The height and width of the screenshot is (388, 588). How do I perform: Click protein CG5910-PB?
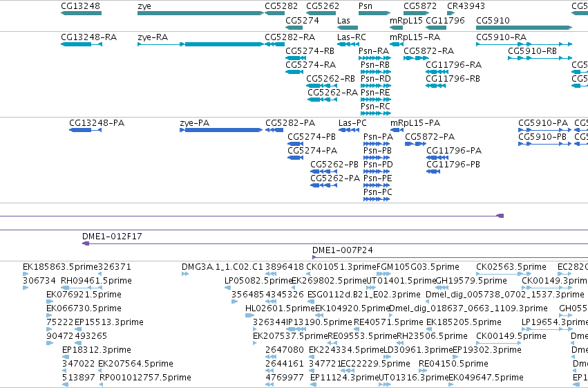[x=542, y=136]
